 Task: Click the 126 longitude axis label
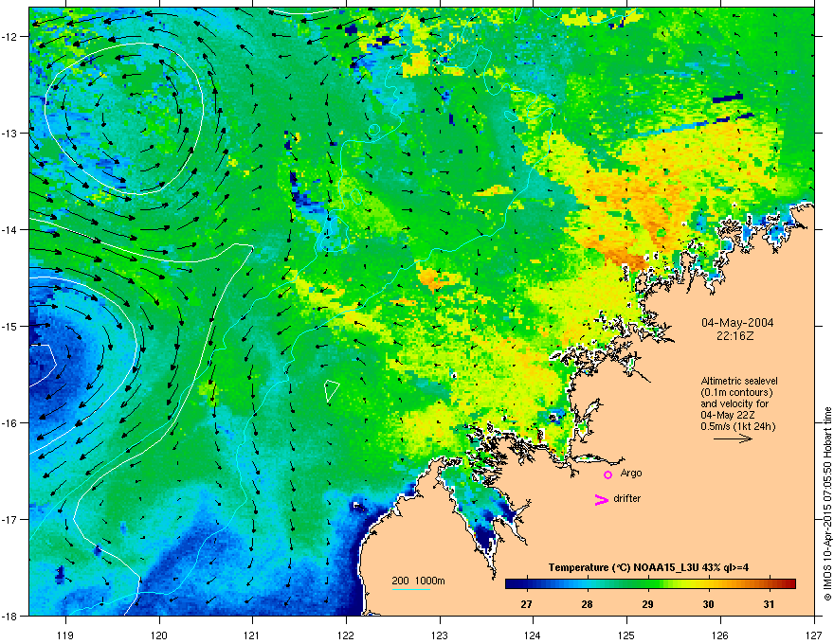coord(720,635)
